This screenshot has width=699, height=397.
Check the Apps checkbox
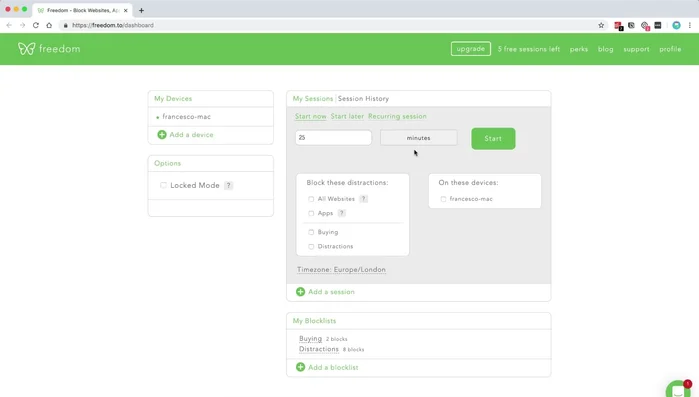click(x=311, y=213)
